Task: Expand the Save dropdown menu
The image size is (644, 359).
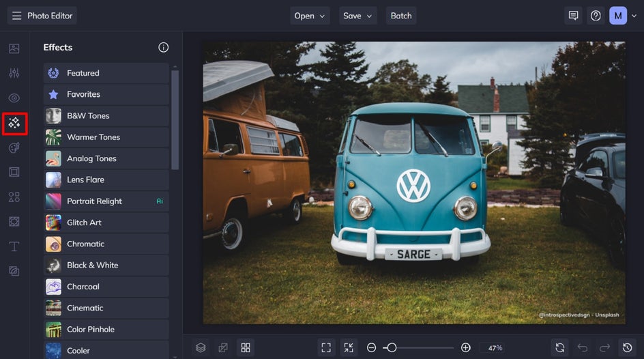Action: pos(358,16)
